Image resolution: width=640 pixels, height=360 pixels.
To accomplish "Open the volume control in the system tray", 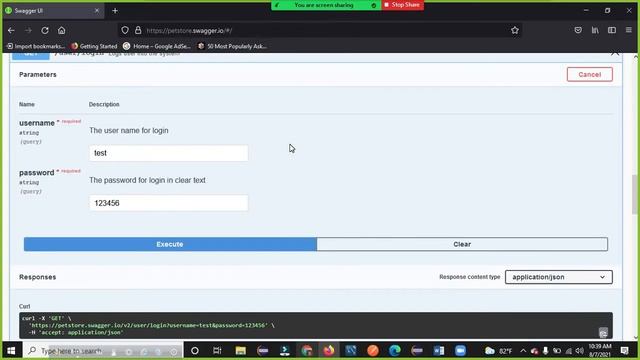I will click(x=579, y=351).
